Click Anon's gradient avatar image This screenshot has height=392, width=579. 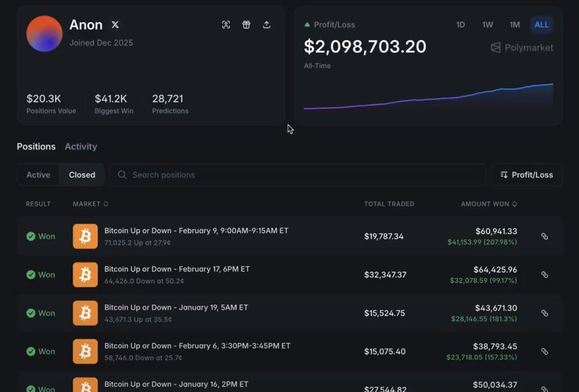45,34
